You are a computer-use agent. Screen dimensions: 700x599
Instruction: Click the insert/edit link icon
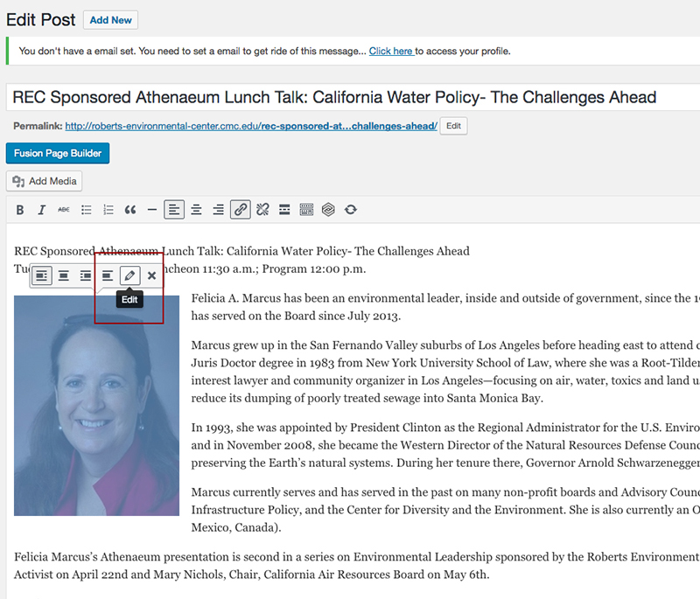240,210
